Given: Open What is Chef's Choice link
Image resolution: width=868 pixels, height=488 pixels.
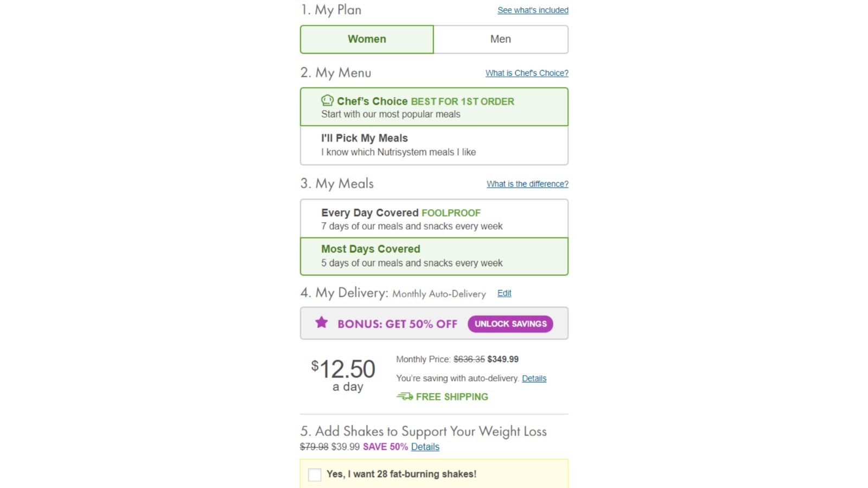Looking at the screenshot, I should pyautogui.click(x=527, y=73).
